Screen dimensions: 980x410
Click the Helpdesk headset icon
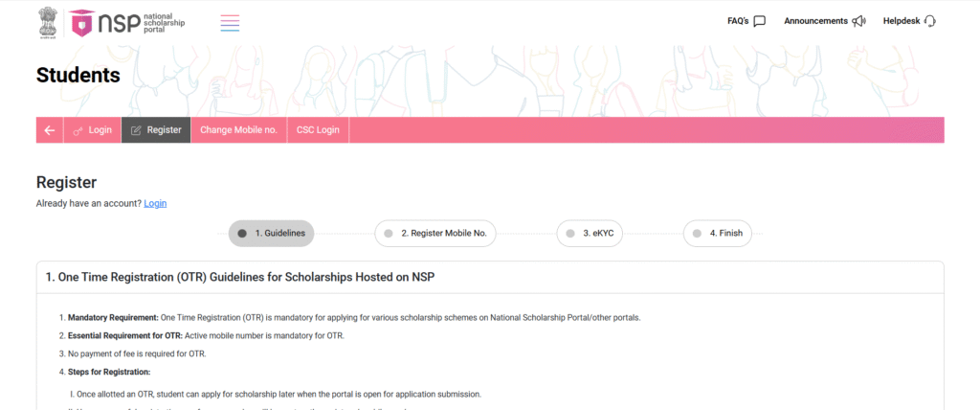point(930,21)
